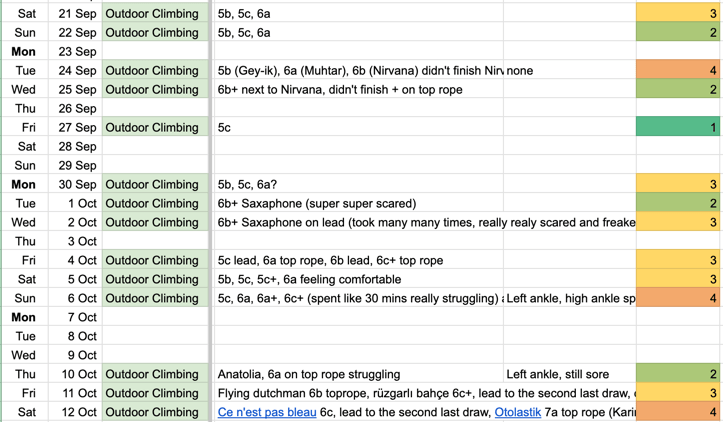
Task: Select the green rating 2 cell on 10 Oct row
Action: click(678, 374)
